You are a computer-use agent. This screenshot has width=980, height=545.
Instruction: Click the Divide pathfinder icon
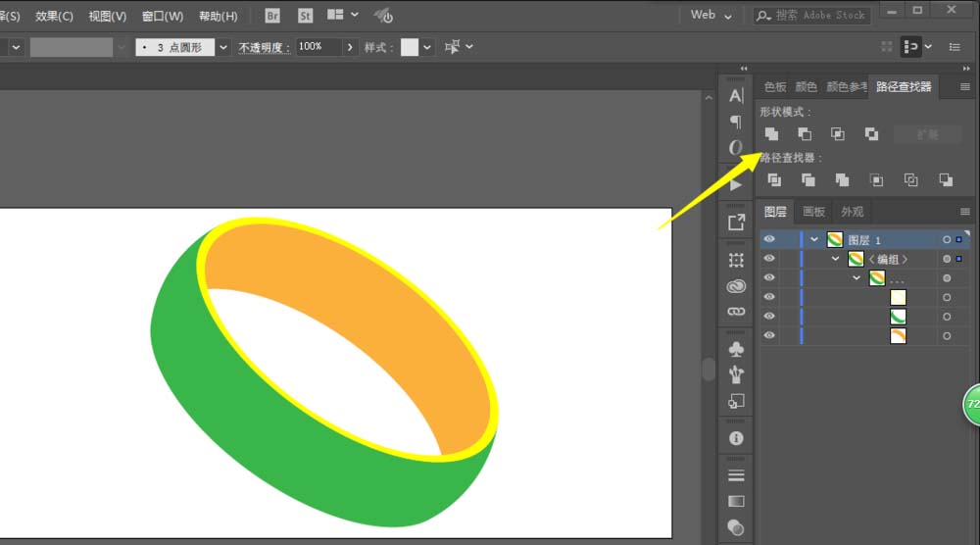click(x=774, y=180)
